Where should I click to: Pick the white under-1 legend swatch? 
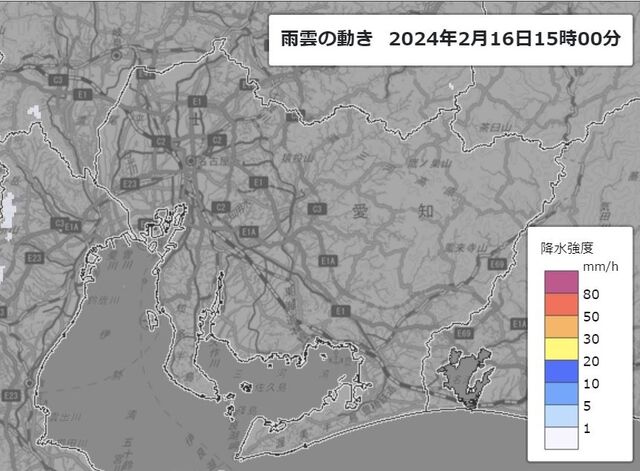tap(561, 438)
